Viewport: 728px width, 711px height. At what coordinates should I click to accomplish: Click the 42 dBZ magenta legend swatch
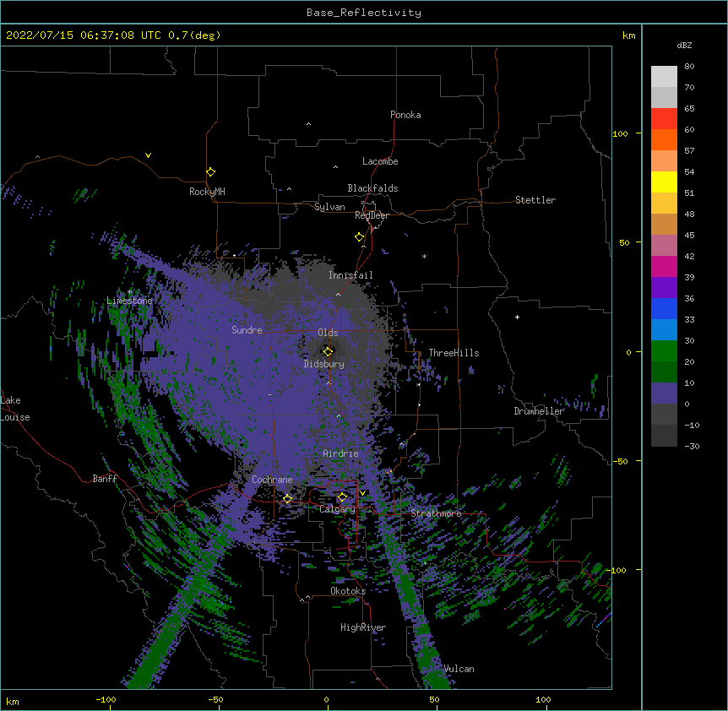tap(664, 266)
